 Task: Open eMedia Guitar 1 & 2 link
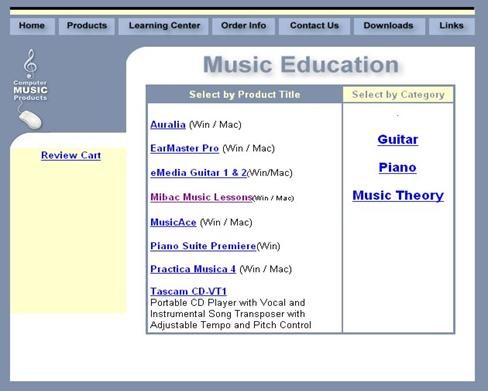[198, 173]
